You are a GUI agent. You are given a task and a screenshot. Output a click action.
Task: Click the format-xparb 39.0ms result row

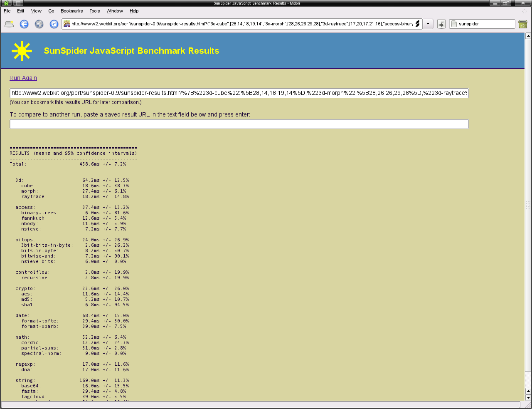click(x=74, y=326)
